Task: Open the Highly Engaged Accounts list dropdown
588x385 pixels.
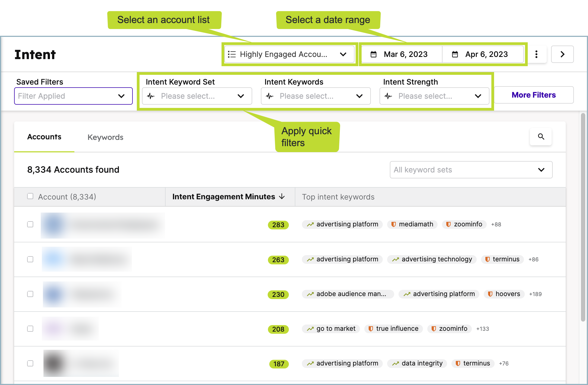Action: click(x=289, y=54)
